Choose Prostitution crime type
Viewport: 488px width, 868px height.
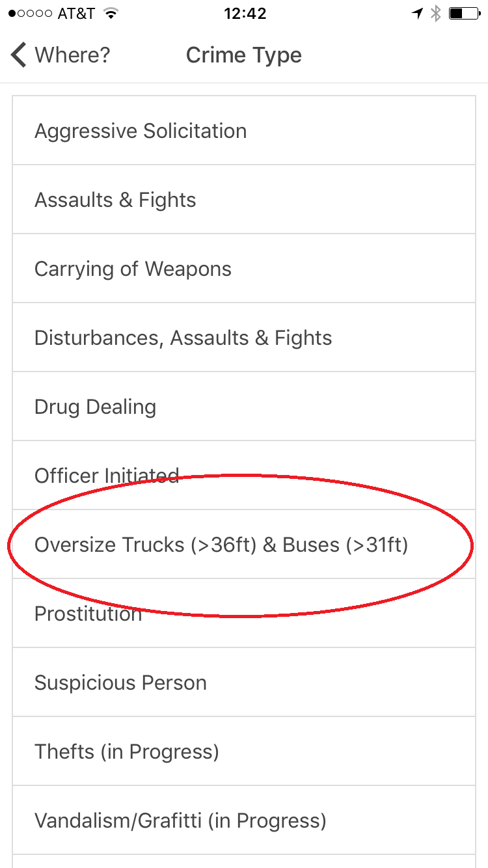[x=244, y=614]
